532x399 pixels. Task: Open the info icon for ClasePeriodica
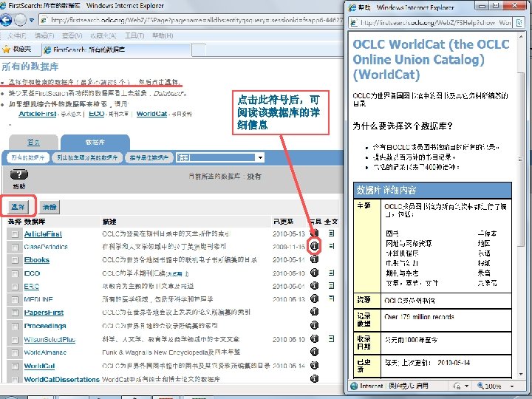point(315,245)
